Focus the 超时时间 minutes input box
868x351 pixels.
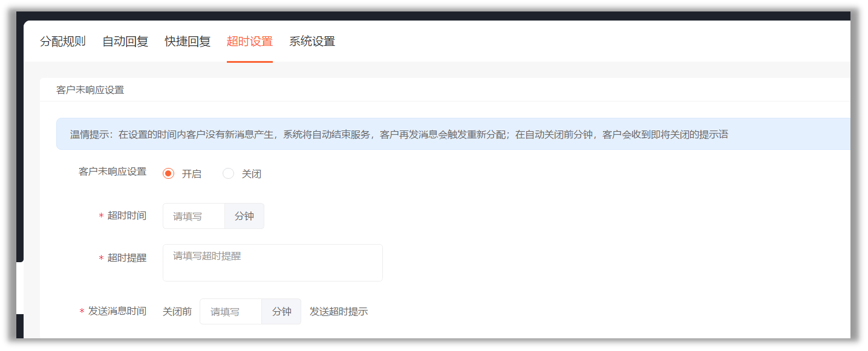tap(194, 216)
